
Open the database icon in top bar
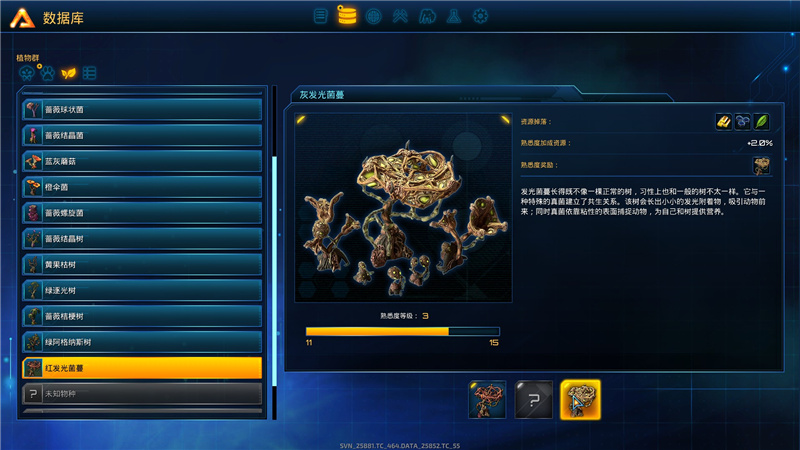click(x=347, y=16)
